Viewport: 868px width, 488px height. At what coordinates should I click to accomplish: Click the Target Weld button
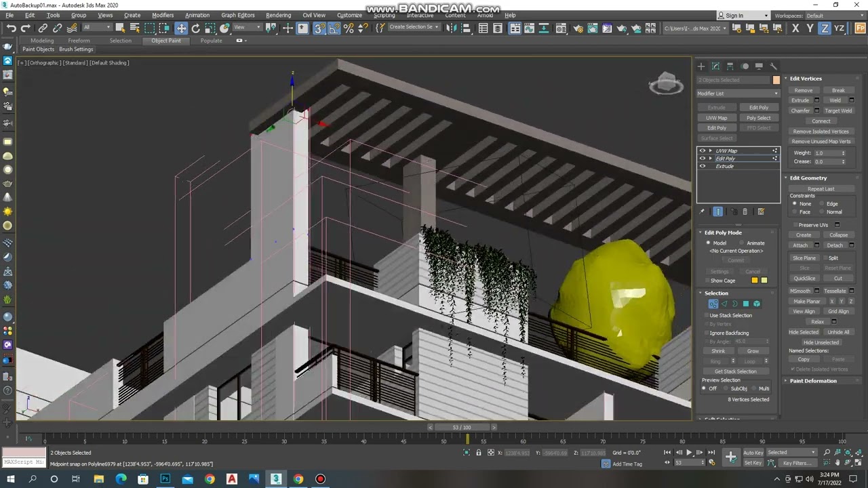[x=838, y=110]
